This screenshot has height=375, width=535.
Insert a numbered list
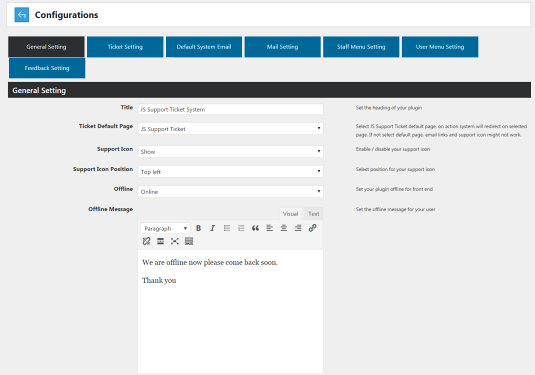241,228
